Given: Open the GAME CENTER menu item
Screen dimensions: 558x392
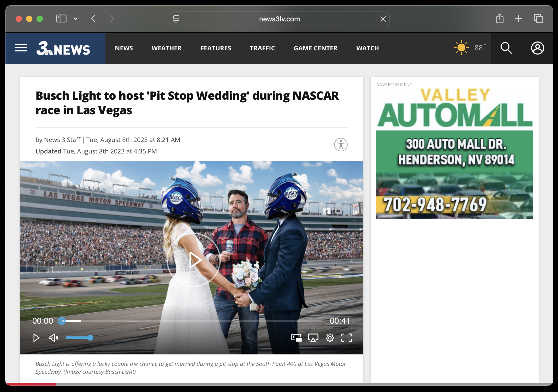Looking at the screenshot, I should [x=316, y=48].
